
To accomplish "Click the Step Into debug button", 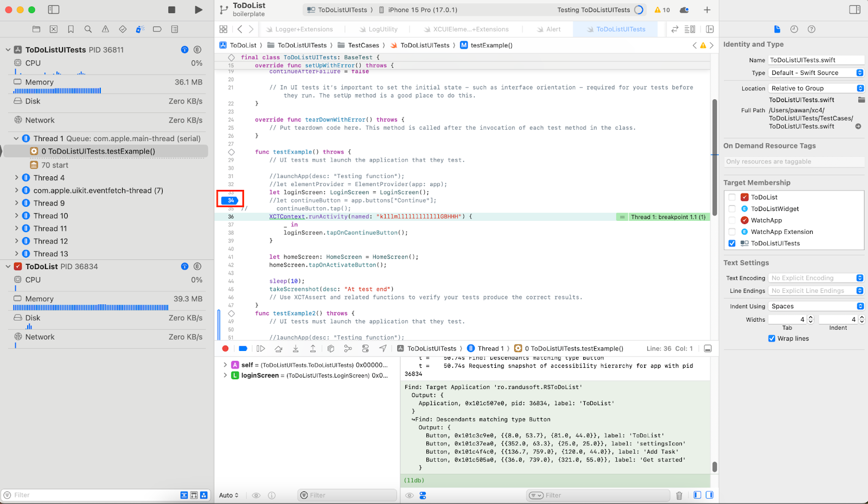I will (x=296, y=349).
